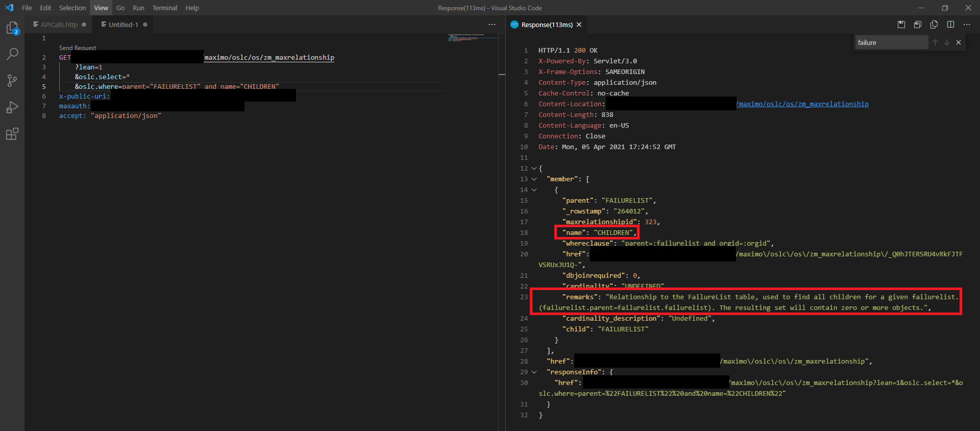Switch to the APICalls.http tab
This screenshot has width=980, height=431.
click(59, 25)
